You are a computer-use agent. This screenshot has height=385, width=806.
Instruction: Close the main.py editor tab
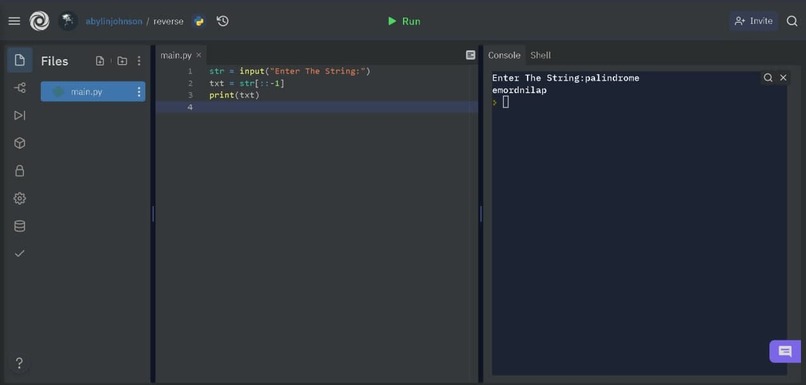(x=199, y=55)
